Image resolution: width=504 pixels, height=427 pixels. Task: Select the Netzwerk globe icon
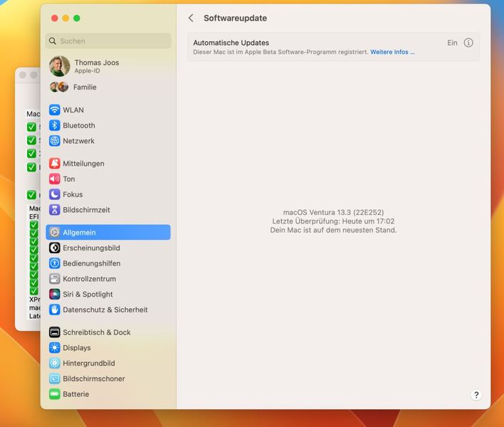[54, 141]
